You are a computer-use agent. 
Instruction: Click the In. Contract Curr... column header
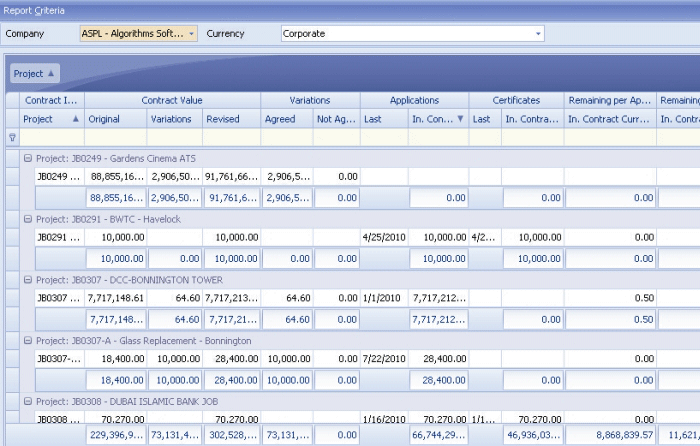point(610,119)
